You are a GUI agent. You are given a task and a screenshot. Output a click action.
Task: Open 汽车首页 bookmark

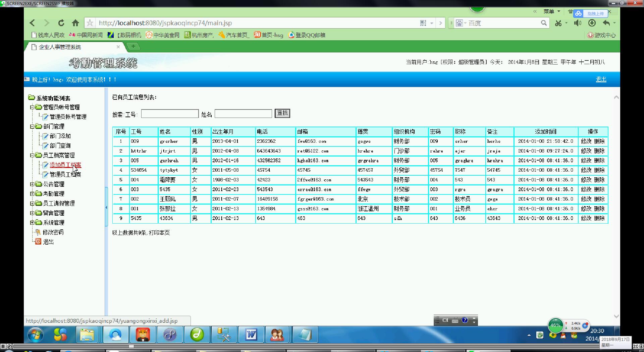click(234, 35)
